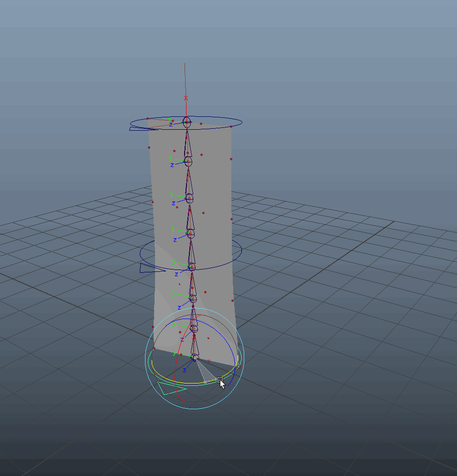Select the second joint from the top
This screenshot has width=457, height=476.
point(188,162)
